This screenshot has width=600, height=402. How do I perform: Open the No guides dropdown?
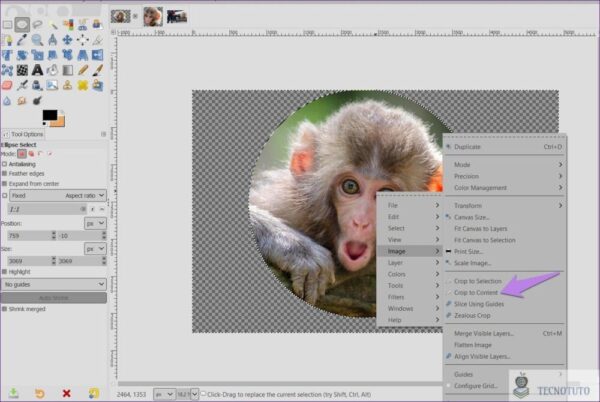tap(54, 284)
